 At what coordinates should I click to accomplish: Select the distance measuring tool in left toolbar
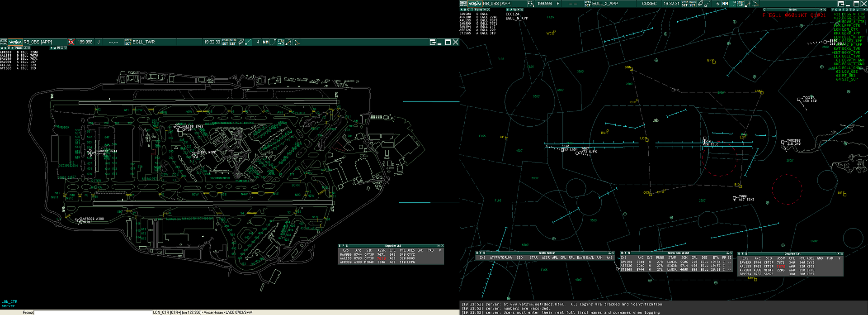[248, 42]
